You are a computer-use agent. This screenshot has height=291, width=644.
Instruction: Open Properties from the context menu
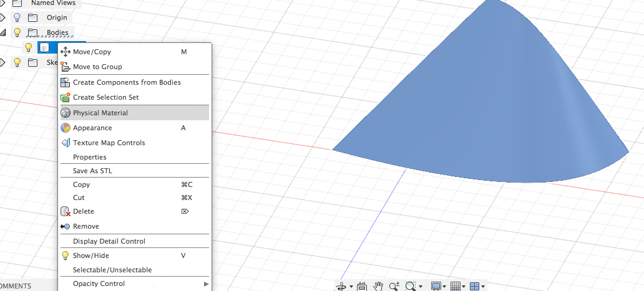[135, 157]
